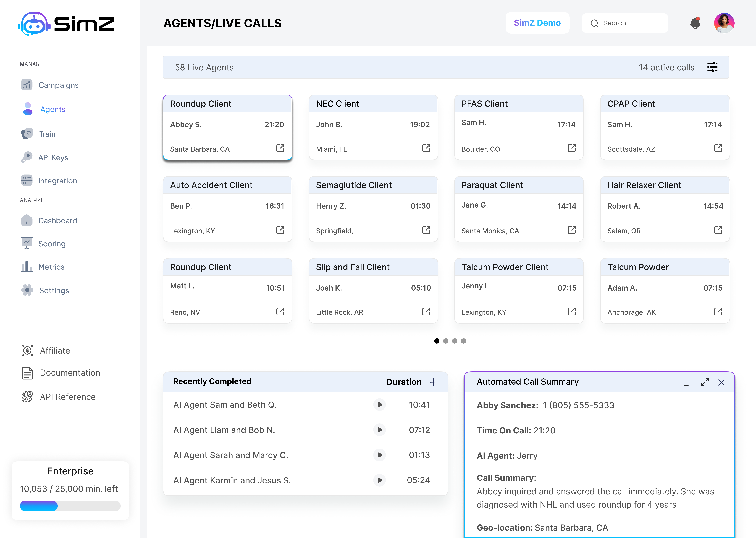Play Sarah and Marcy C. recording
The height and width of the screenshot is (538, 756).
pos(380,455)
